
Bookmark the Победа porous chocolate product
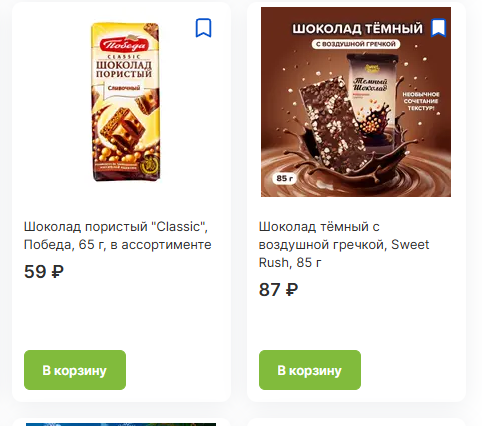coord(203,28)
